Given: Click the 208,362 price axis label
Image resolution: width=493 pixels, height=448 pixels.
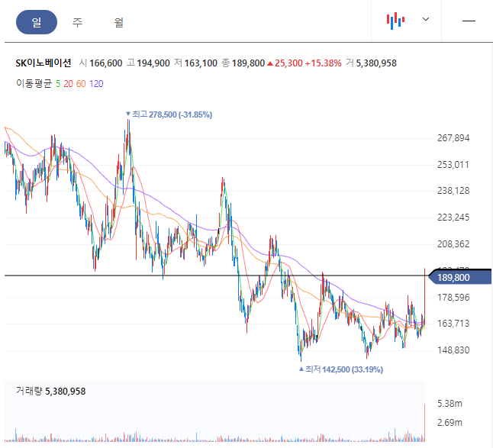Looking at the screenshot, I should (x=453, y=244).
